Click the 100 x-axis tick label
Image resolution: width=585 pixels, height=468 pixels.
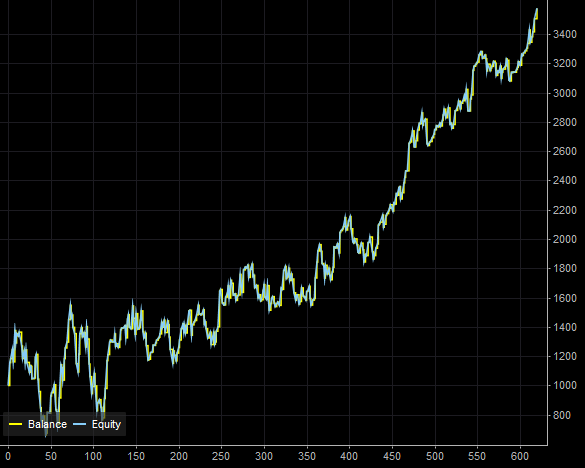93,456
